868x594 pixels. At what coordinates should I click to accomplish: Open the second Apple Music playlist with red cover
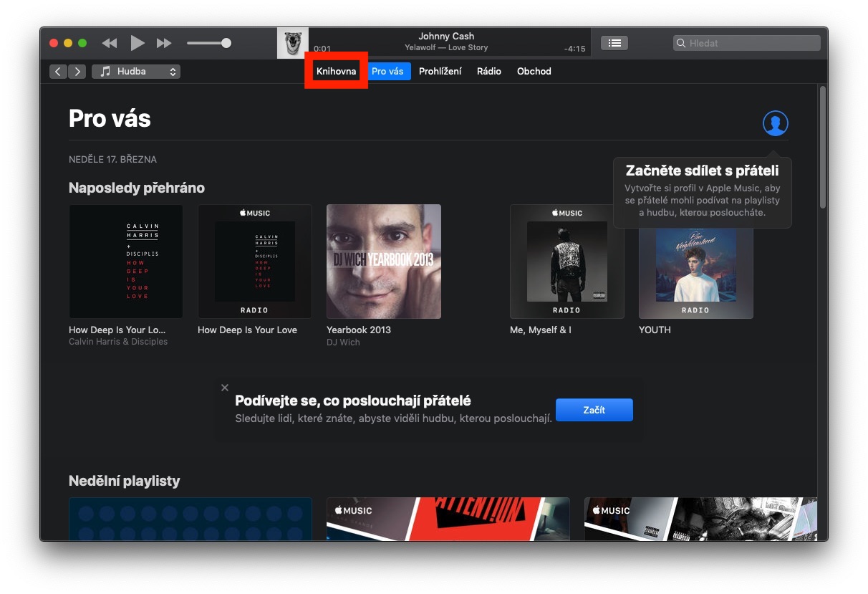[x=448, y=519]
